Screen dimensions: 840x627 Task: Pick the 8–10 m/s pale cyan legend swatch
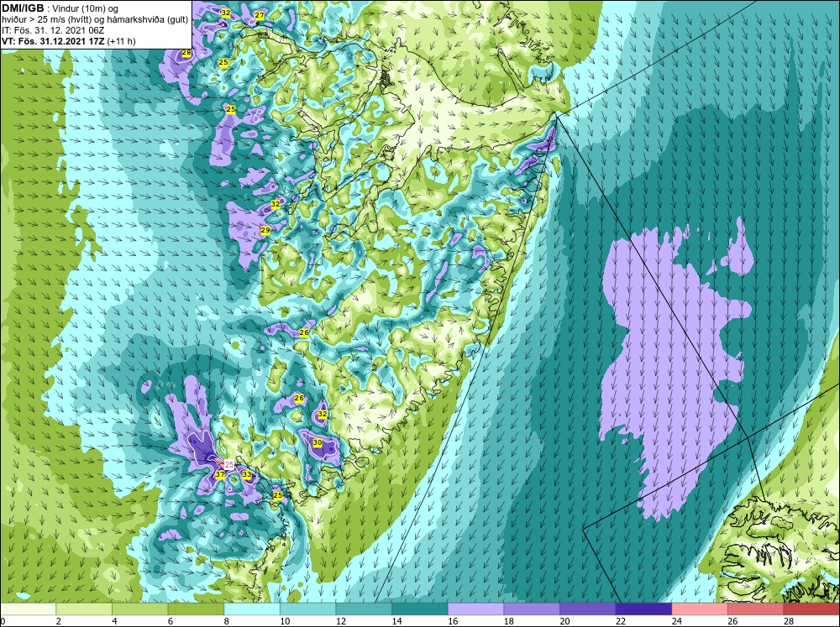(x=252, y=609)
